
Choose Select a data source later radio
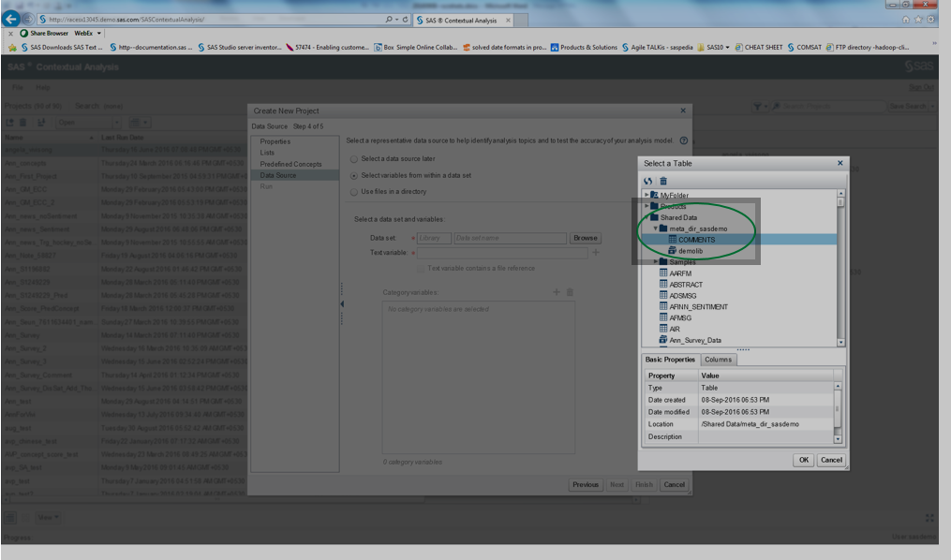tap(353, 159)
